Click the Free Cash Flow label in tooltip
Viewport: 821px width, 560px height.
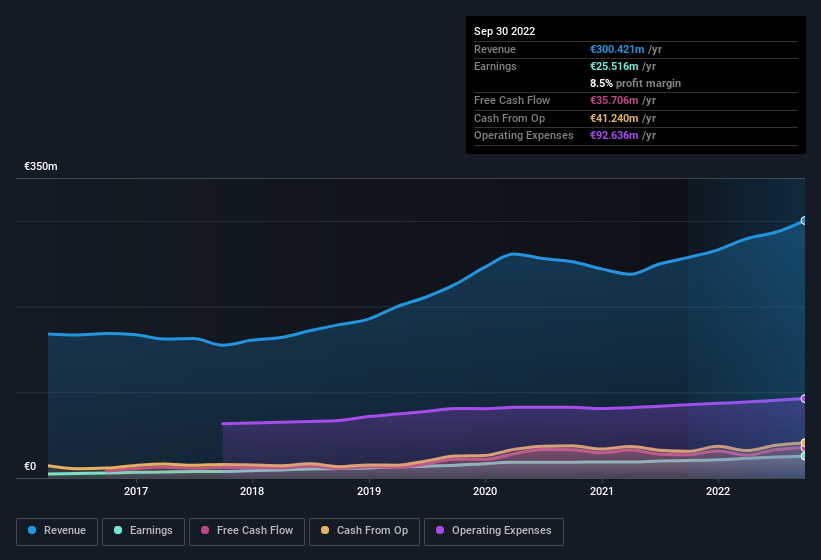pos(512,100)
